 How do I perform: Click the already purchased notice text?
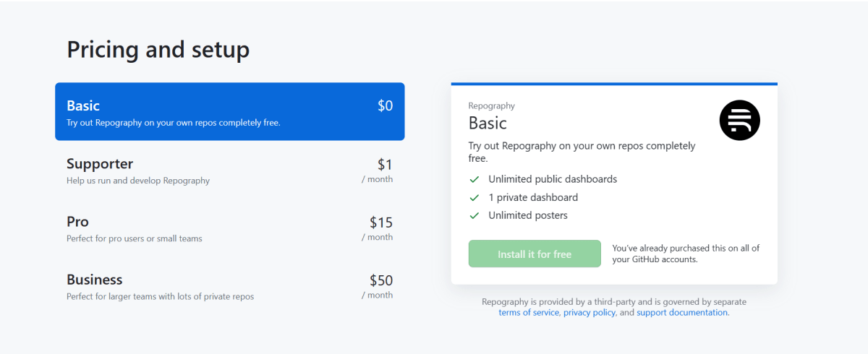(x=686, y=254)
